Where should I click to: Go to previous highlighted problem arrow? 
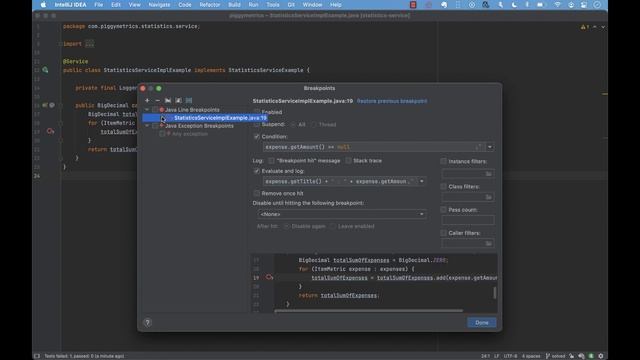tap(595, 27)
